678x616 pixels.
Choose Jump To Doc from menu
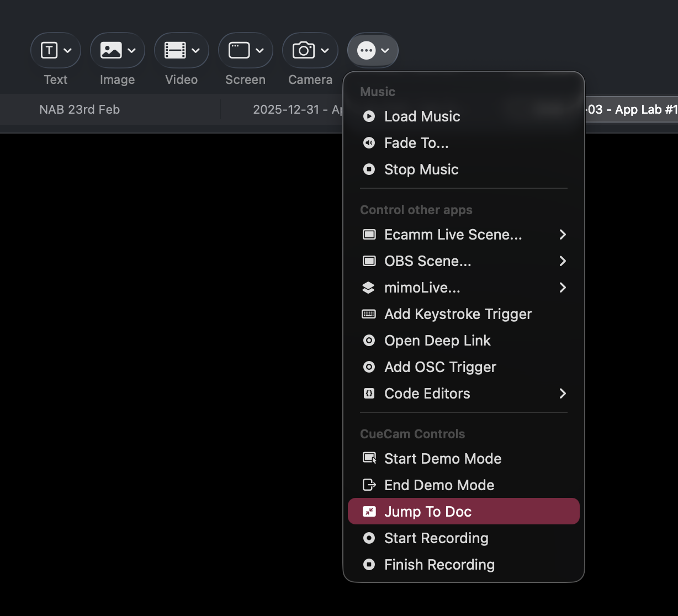(428, 512)
